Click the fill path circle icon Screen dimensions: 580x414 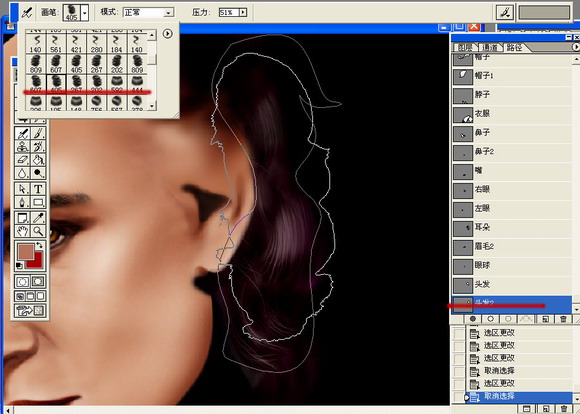pyautogui.click(x=473, y=319)
